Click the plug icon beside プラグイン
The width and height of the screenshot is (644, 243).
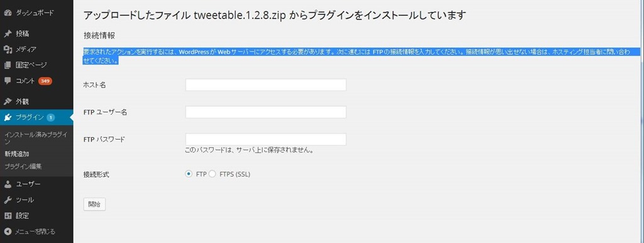coord(8,118)
